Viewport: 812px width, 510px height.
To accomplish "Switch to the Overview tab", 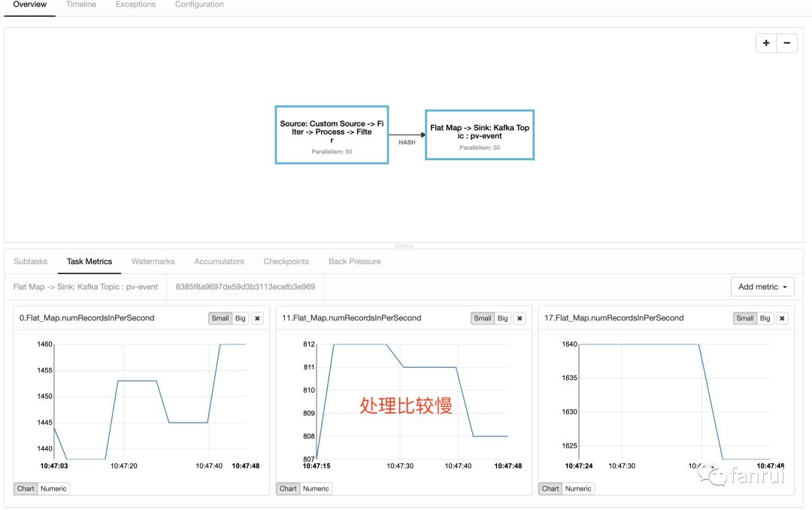I will point(29,5).
